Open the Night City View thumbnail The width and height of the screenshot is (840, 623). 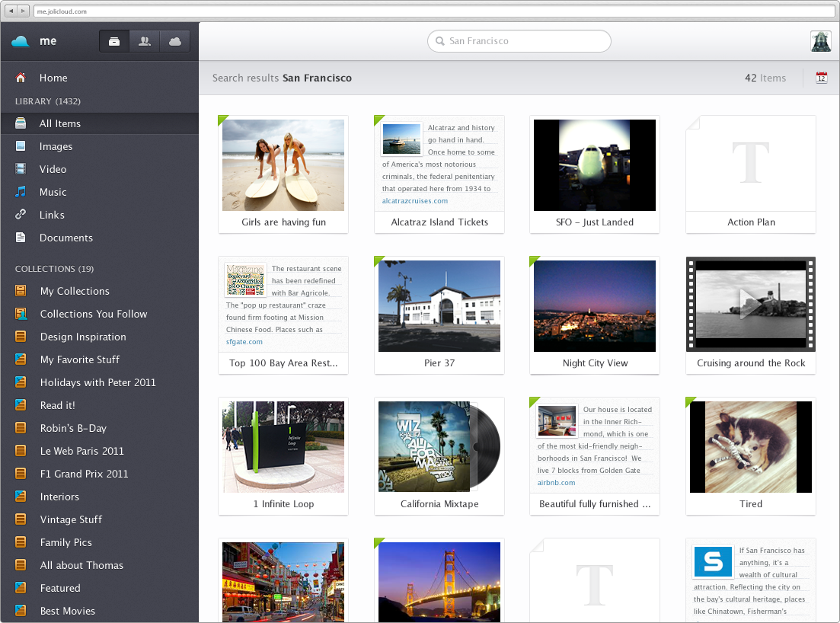coord(595,306)
